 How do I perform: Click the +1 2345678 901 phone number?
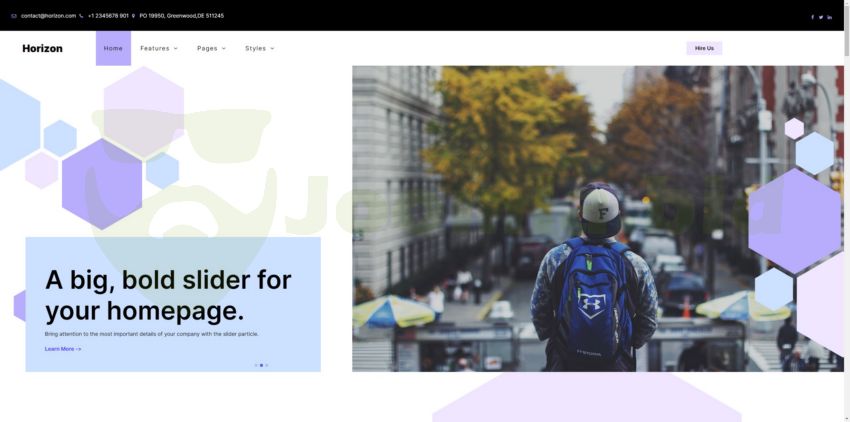tap(108, 16)
